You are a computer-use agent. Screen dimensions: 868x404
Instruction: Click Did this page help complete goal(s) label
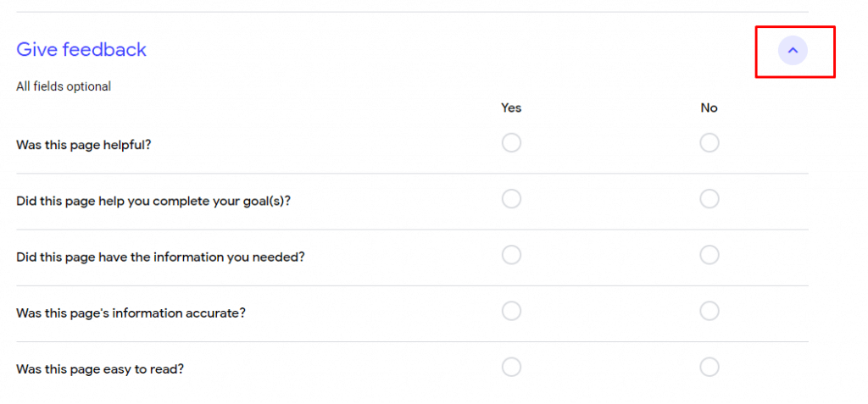click(x=154, y=201)
